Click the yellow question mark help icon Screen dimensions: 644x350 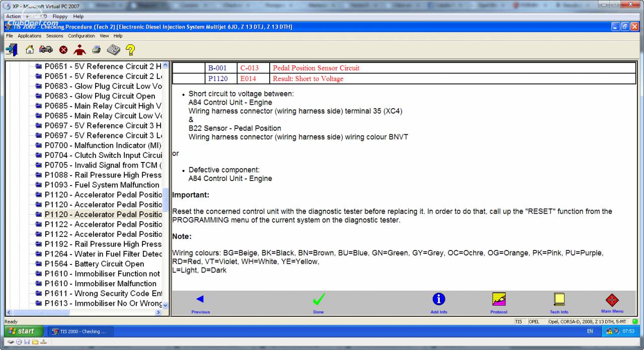click(x=130, y=50)
